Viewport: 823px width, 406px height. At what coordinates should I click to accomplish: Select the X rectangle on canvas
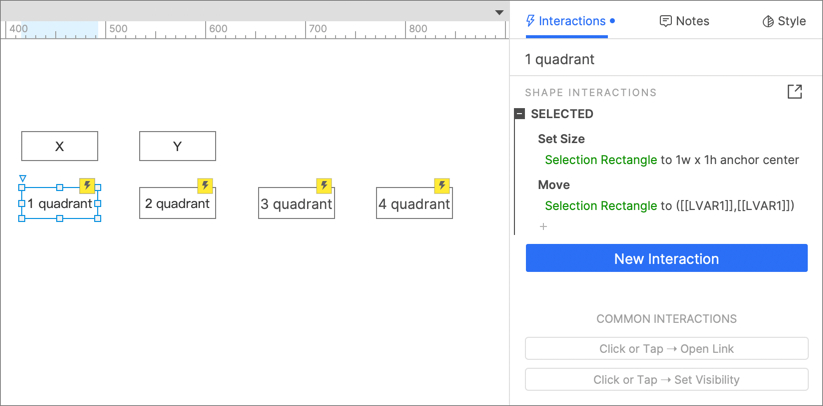click(x=60, y=146)
